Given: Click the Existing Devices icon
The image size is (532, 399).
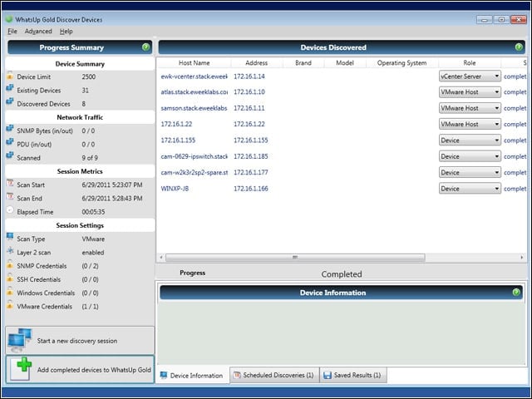Looking at the screenshot, I should click(10, 89).
